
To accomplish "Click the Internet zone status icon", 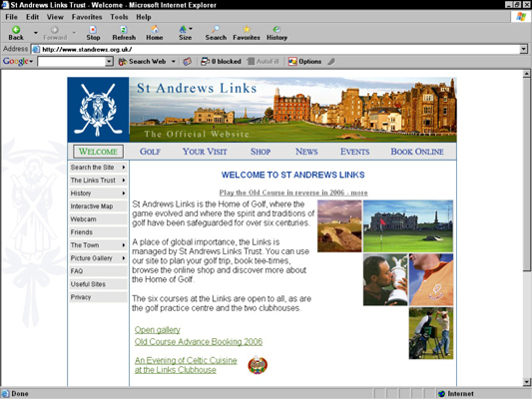I will (441, 394).
